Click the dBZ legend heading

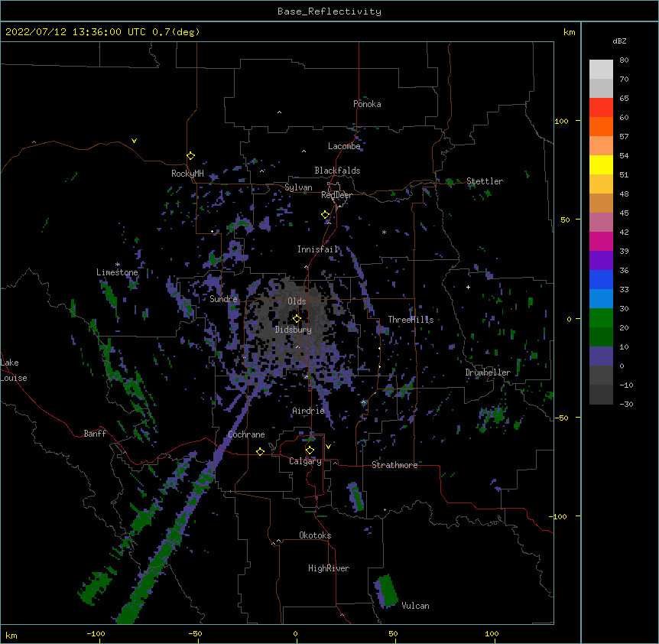619,41
